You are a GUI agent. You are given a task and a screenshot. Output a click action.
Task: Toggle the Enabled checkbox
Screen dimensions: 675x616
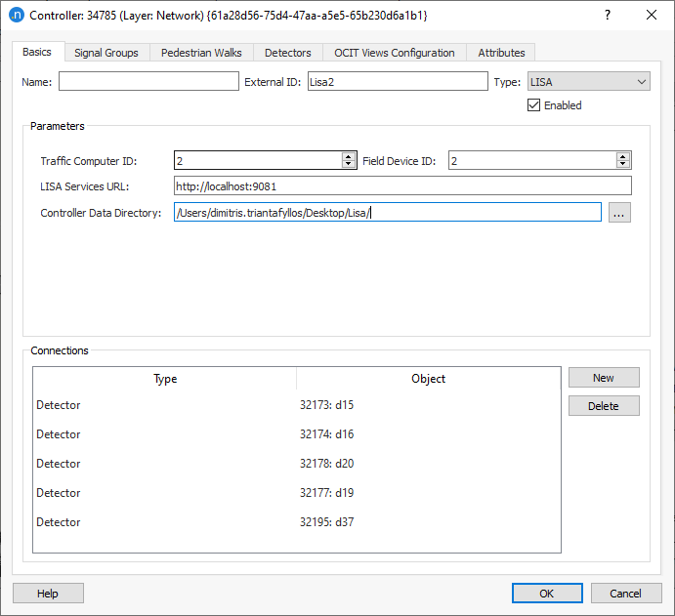coord(534,105)
